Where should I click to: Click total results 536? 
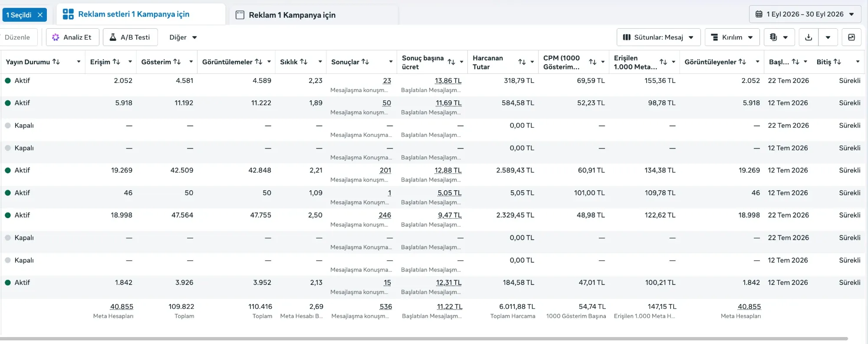pyautogui.click(x=386, y=307)
